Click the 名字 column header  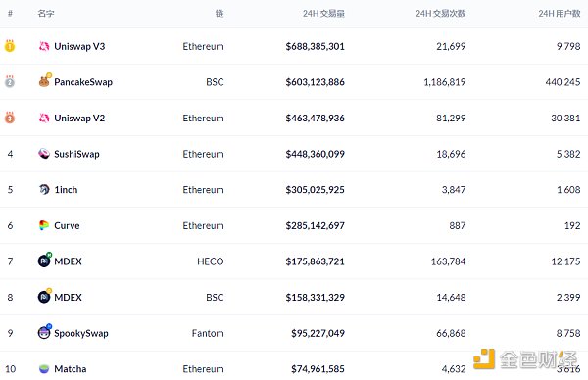click(x=46, y=14)
